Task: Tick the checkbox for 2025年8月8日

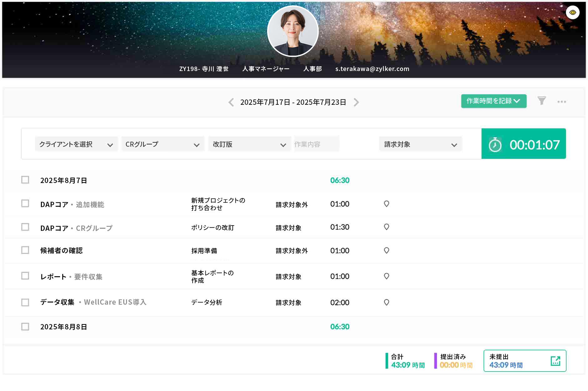Action: click(25, 327)
